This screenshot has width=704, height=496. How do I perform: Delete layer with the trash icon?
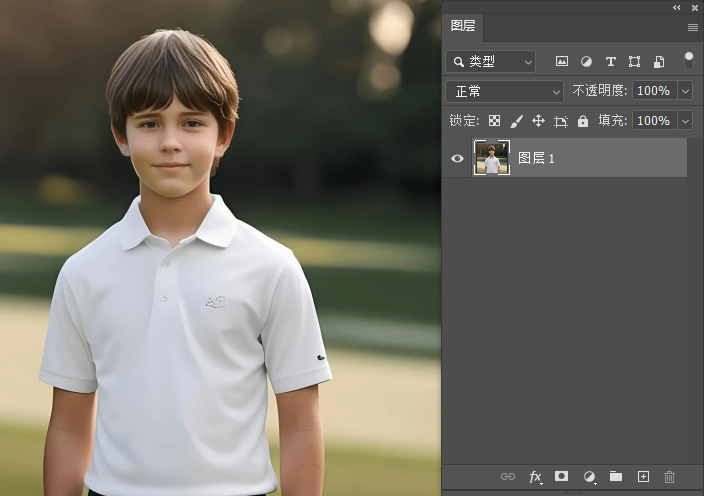pos(670,477)
